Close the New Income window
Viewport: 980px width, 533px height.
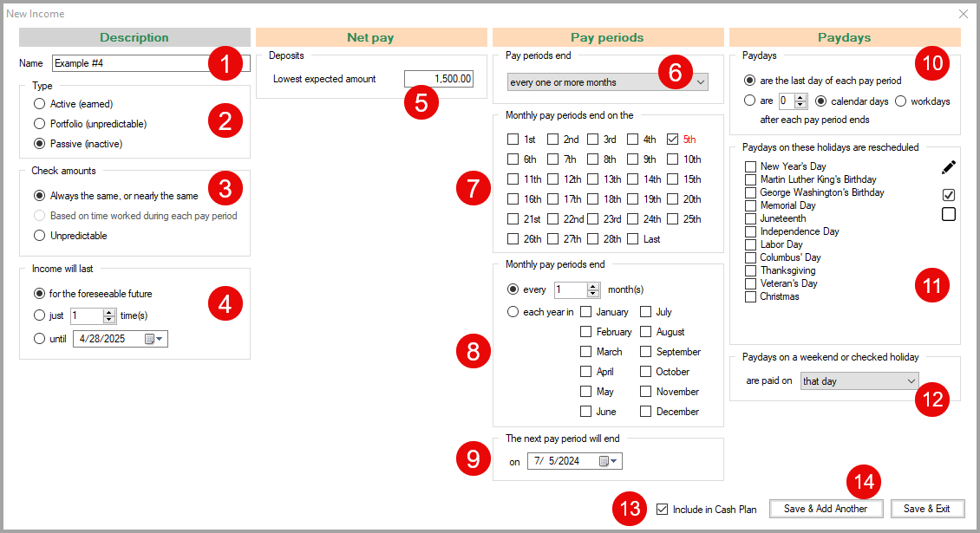[964, 14]
